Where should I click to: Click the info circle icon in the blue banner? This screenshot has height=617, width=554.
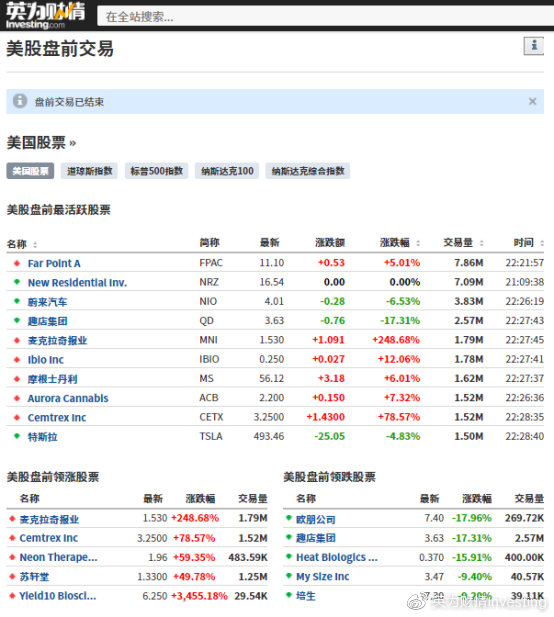[x=20, y=101]
